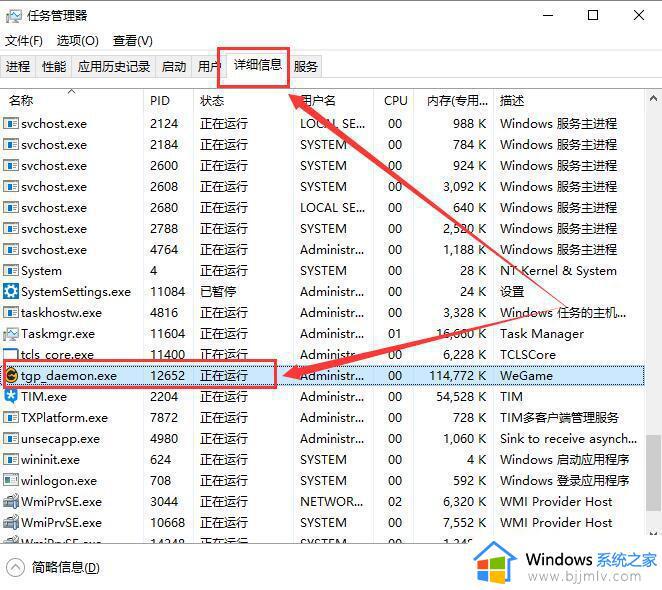The width and height of the screenshot is (662, 590).
Task: Click the svchost.exe icon with PID 4764
Action: click(11, 250)
